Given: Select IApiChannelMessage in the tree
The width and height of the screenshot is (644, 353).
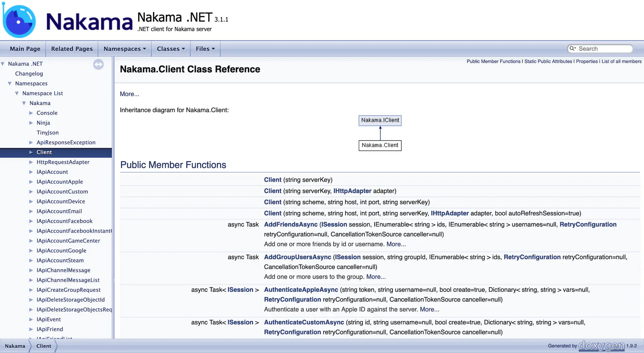Looking at the screenshot, I should 63,270.
